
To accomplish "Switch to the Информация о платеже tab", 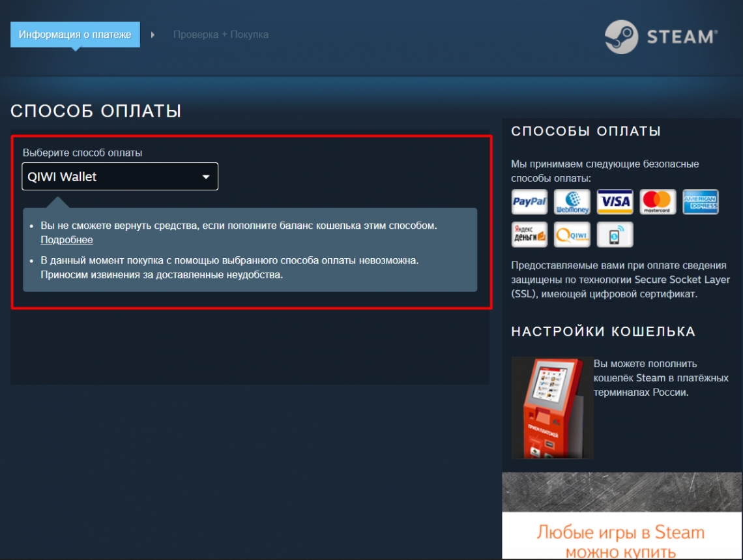I will [x=74, y=34].
